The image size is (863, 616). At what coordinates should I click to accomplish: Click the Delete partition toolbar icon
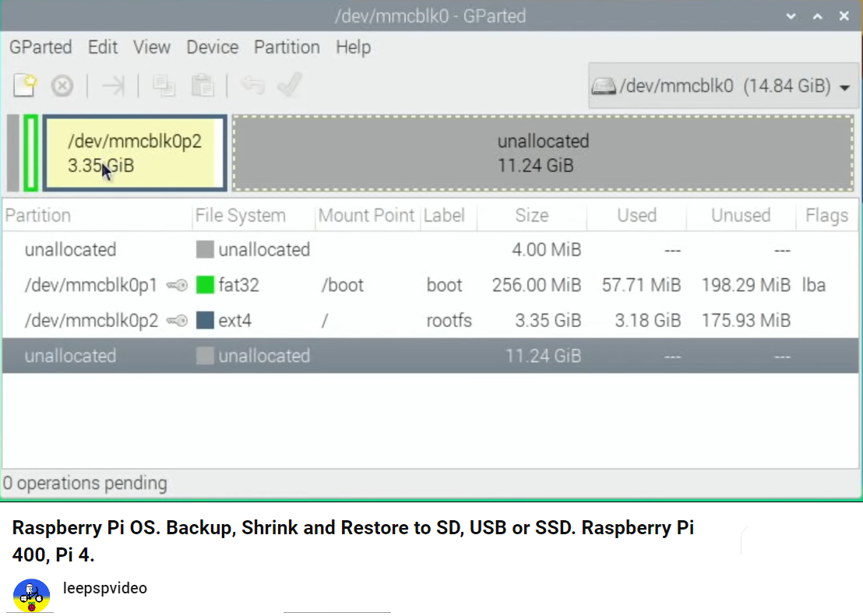point(62,85)
